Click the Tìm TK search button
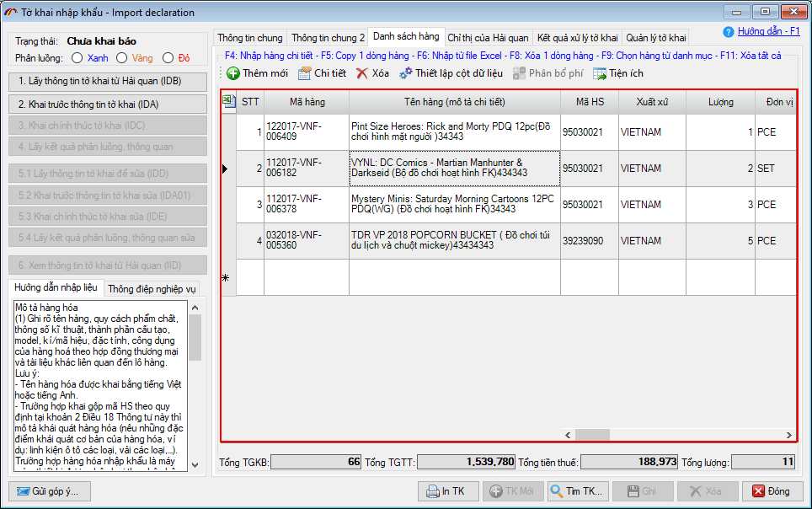Screen dimensions: 812x509 coord(576,491)
